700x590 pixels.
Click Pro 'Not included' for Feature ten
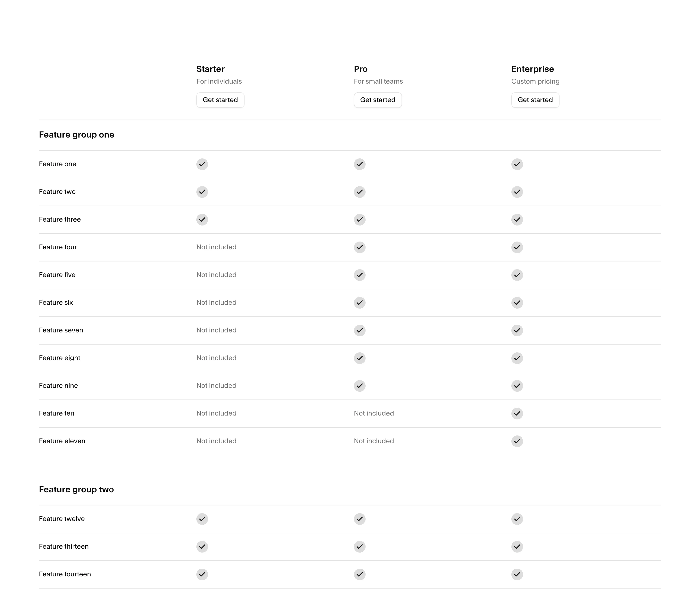point(374,413)
